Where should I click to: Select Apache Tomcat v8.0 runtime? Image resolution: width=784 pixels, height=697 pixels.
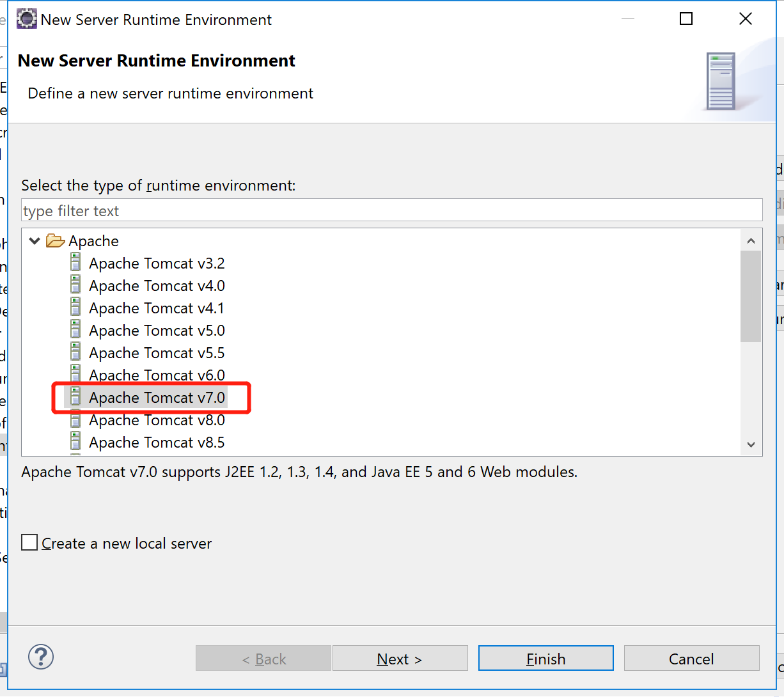click(157, 420)
